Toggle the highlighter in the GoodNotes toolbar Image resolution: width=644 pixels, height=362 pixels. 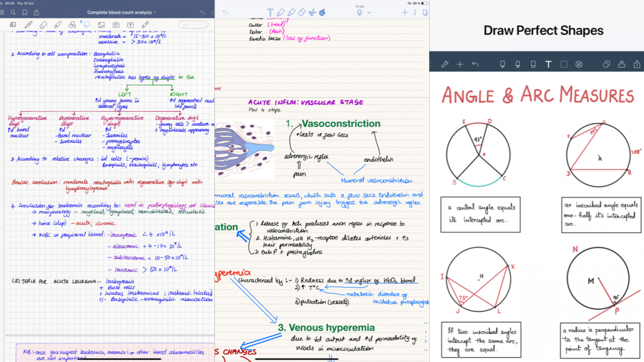[58, 25]
